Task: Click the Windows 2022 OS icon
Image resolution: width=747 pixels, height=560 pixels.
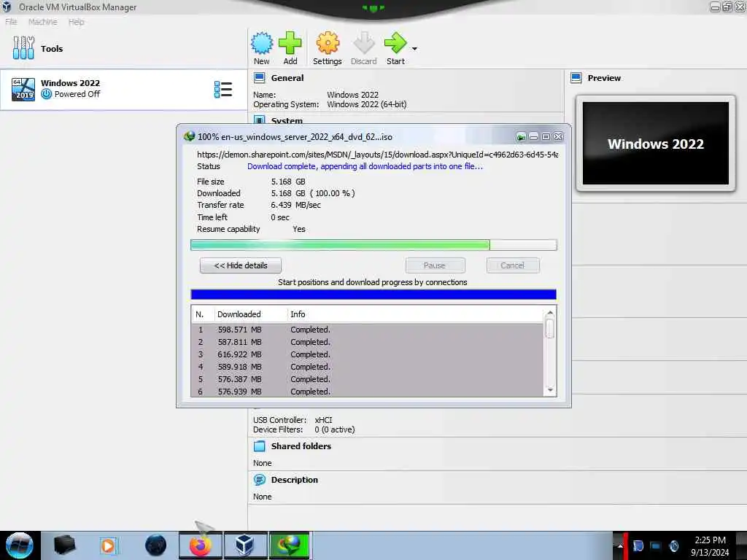Action: 23,90
